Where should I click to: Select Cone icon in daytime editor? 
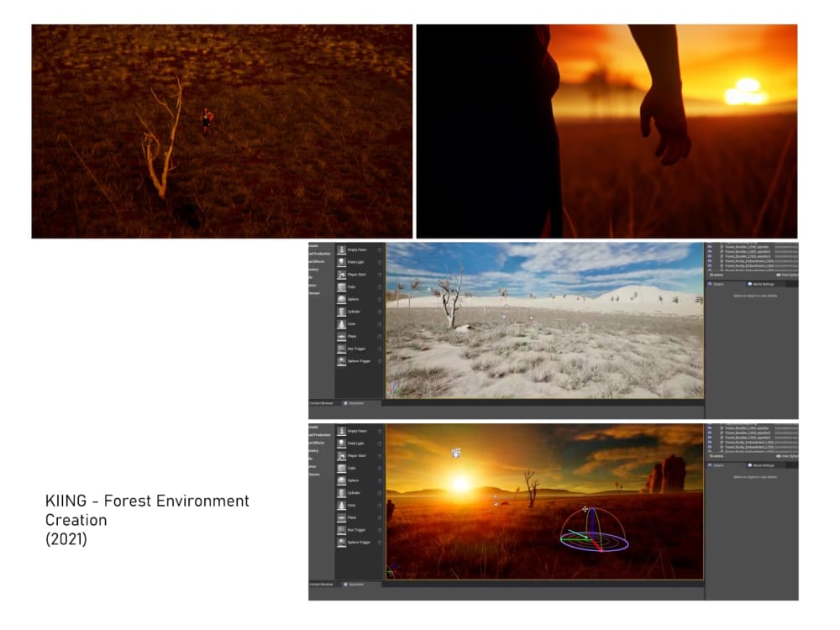[x=341, y=324]
